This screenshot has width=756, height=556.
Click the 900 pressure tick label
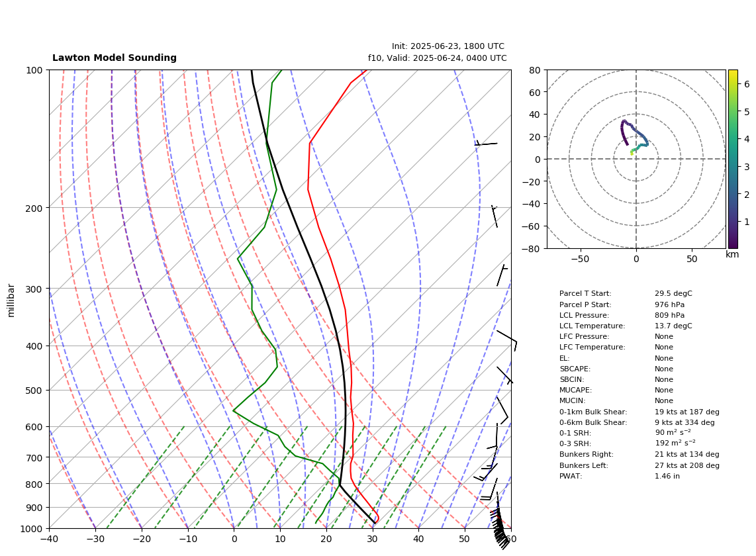pyautogui.click(x=34, y=508)
